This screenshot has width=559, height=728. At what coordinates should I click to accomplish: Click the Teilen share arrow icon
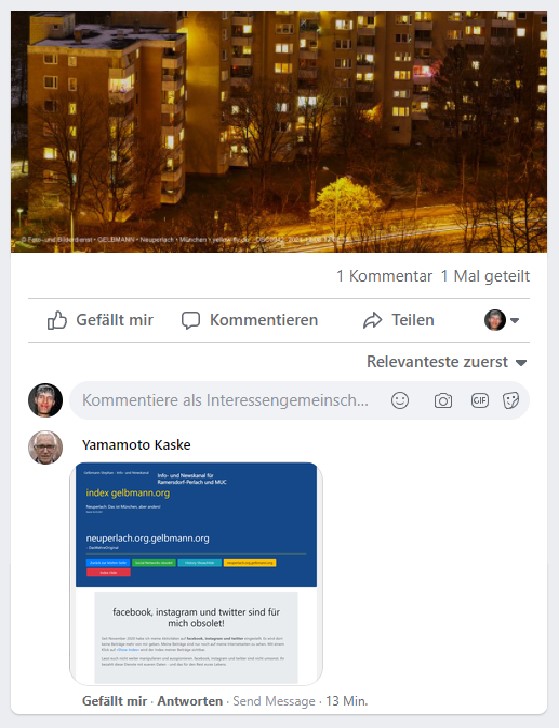coord(372,320)
